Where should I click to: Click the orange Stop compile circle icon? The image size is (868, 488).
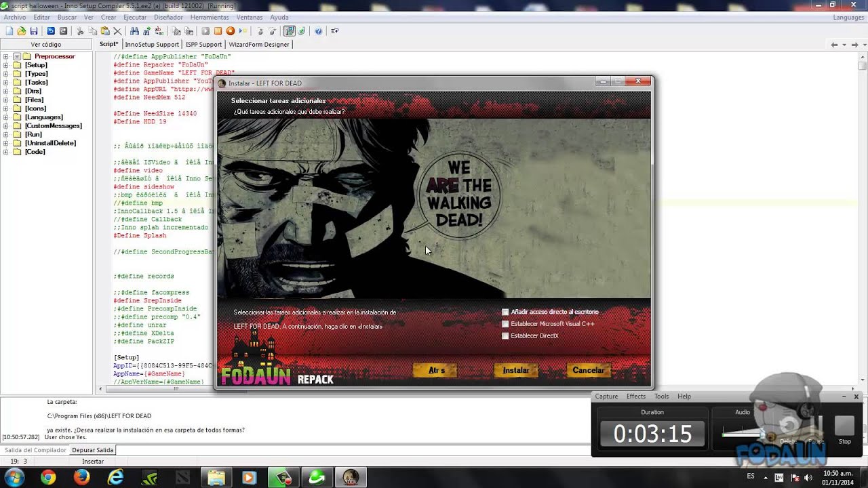tap(231, 31)
